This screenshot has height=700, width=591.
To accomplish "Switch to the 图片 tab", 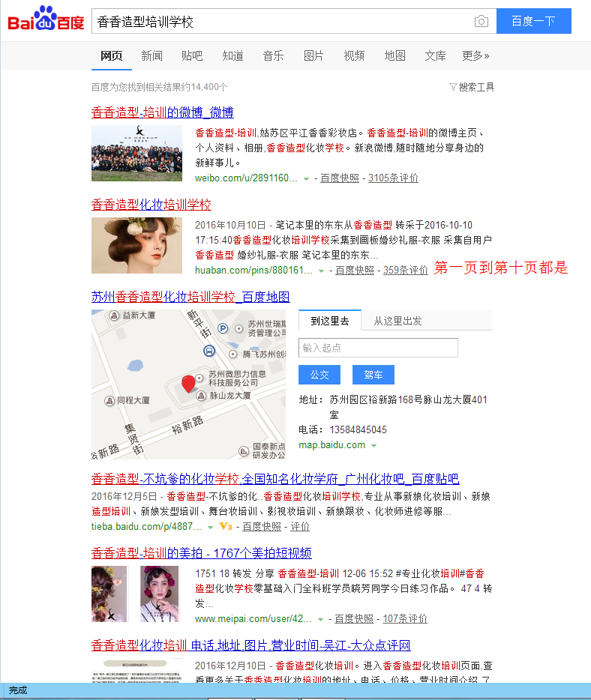I will pos(313,55).
